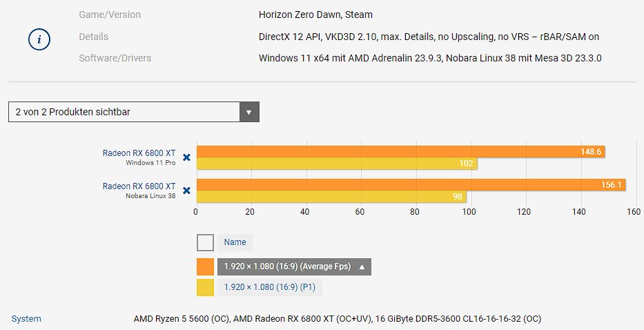Screen dimensions: 644x330
Task: Select the 1.920 × 1.080 (P1) series
Action: click(270, 287)
